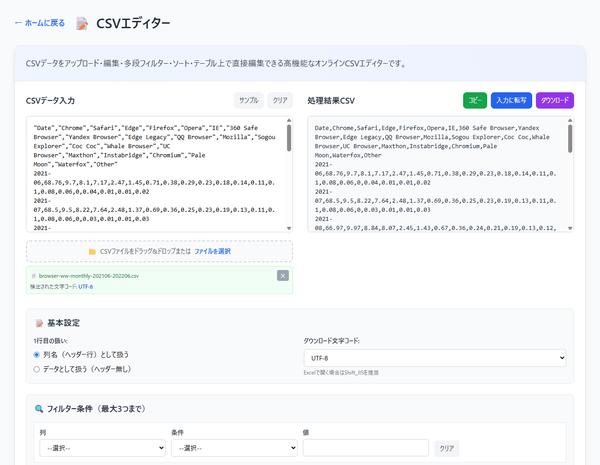The height and width of the screenshot is (465, 600).
Task: Open the download character encoding UTF-8 dropdown
Action: pos(434,357)
